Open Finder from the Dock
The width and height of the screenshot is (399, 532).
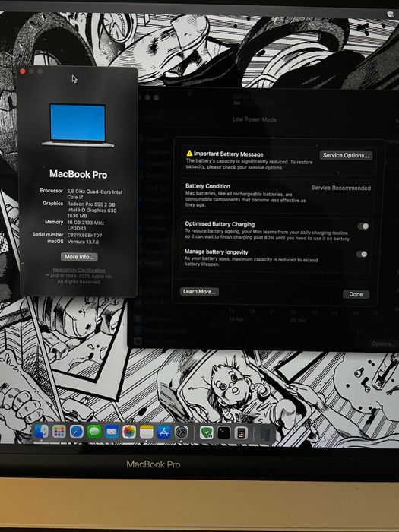[41, 432]
